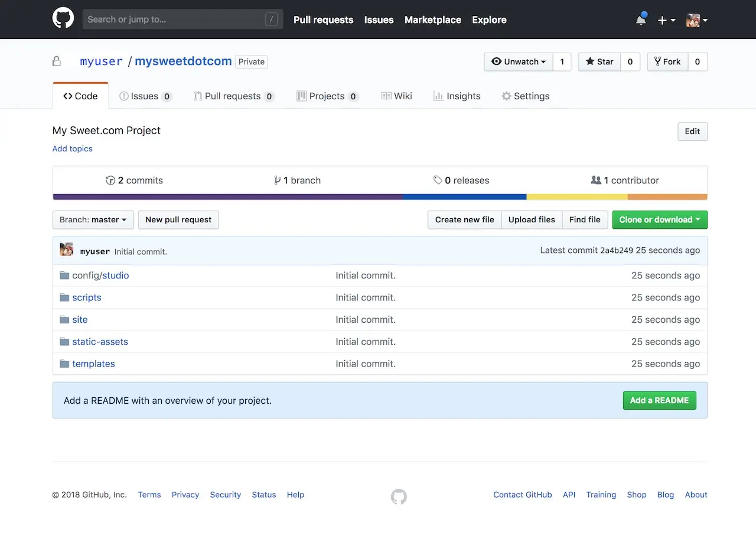756x535 pixels.
Task: Click the Add topics link
Action: [73, 148]
